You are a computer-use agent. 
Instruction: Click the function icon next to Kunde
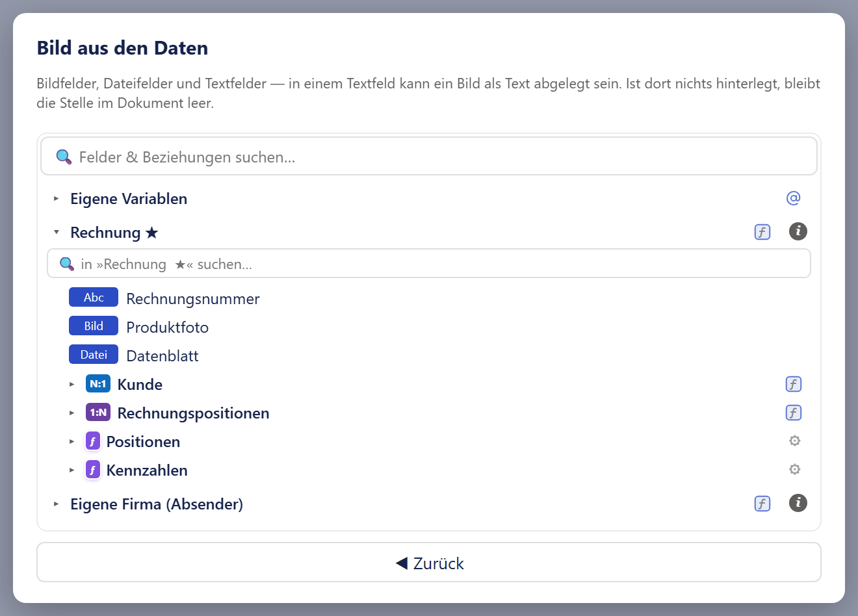(x=794, y=384)
